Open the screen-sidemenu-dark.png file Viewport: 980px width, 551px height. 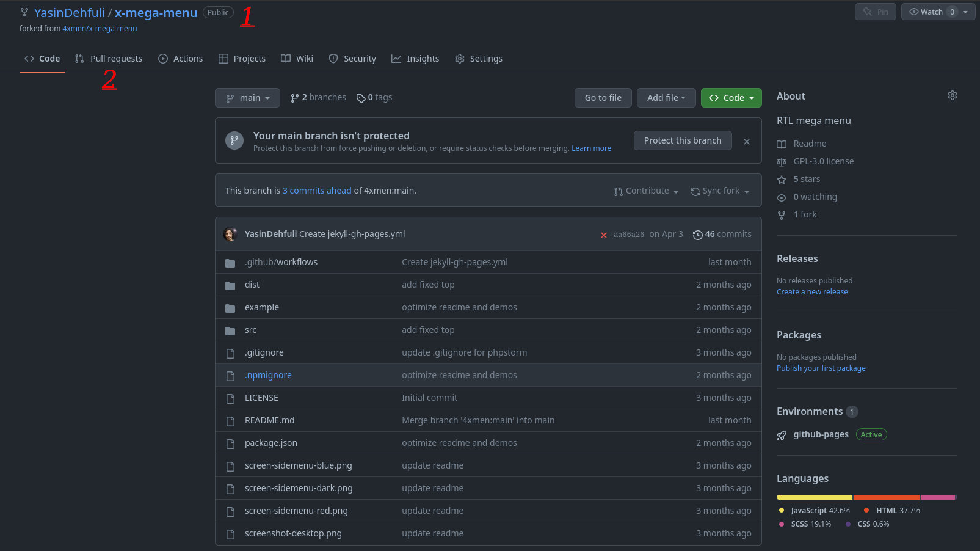coord(299,488)
